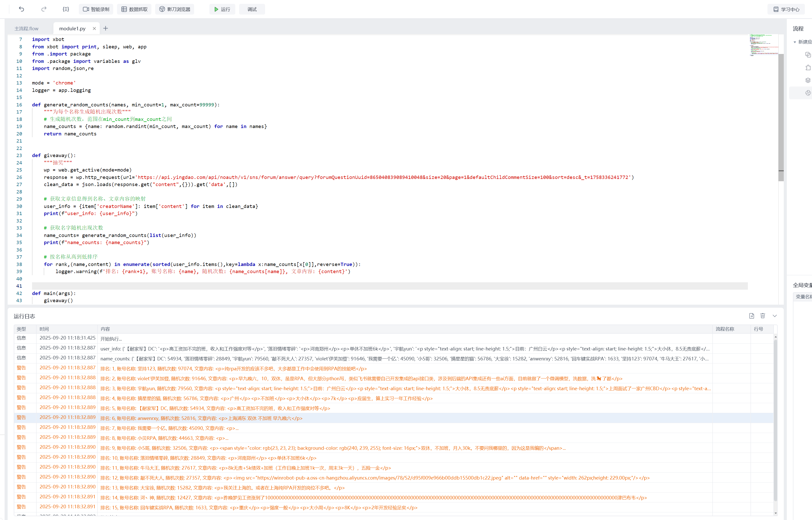Click the code braces format icon
The height and width of the screenshot is (520, 812).
coord(66,9)
